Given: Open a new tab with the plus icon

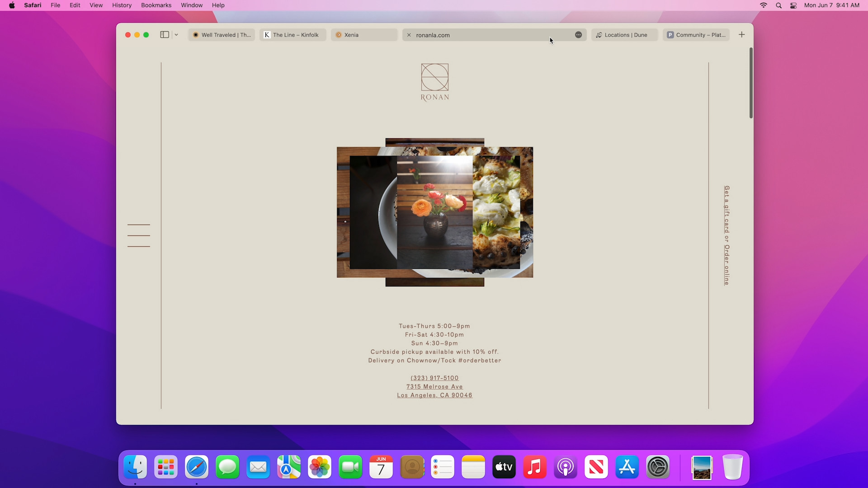Looking at the screenshot, I should [741, 34].
